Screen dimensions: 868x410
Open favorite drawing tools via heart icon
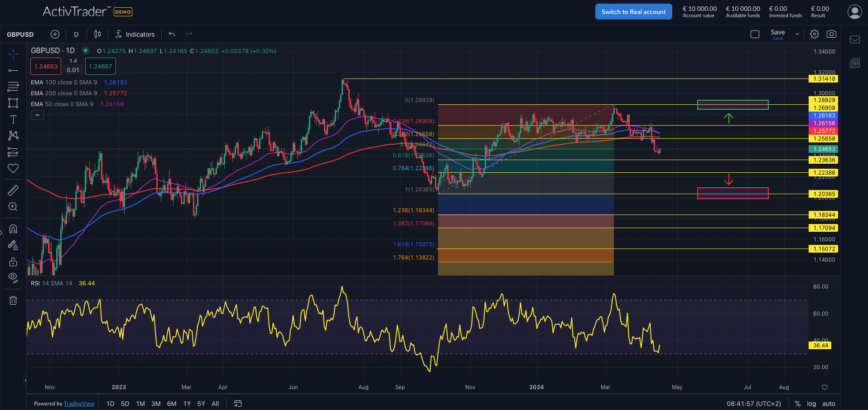13,168
